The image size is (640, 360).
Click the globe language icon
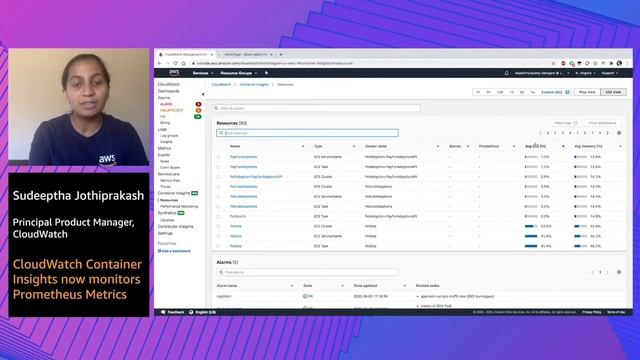(191, 312)
